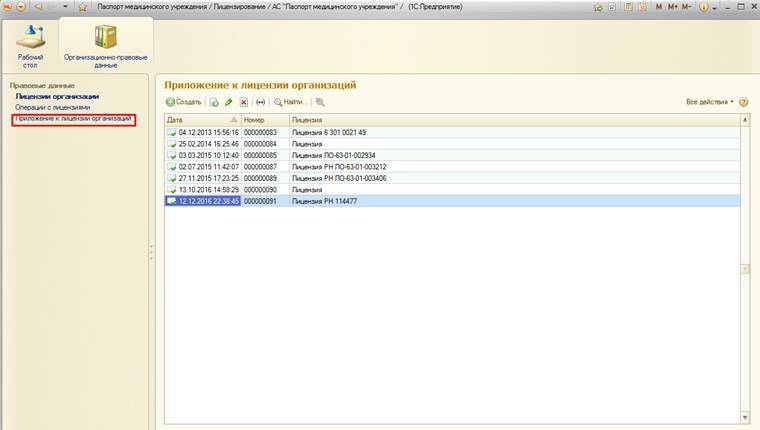The image size is (760, 430).
Task: Click the M+ memory button in title bar
Action: click(x=671, y=7)
